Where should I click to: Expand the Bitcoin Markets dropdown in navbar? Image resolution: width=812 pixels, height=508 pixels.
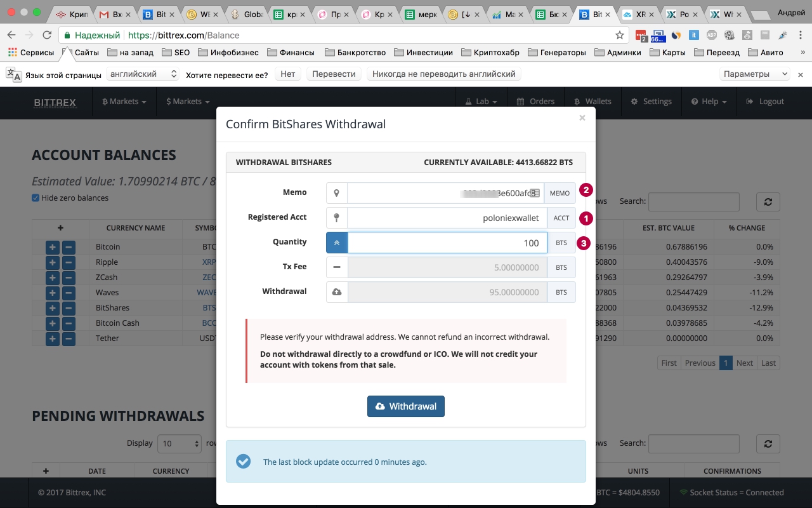tap(124, 102)
